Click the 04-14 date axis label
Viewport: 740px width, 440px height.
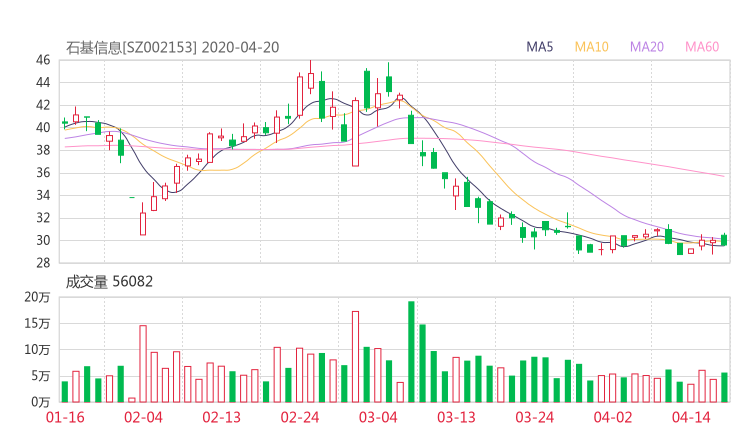691,417
